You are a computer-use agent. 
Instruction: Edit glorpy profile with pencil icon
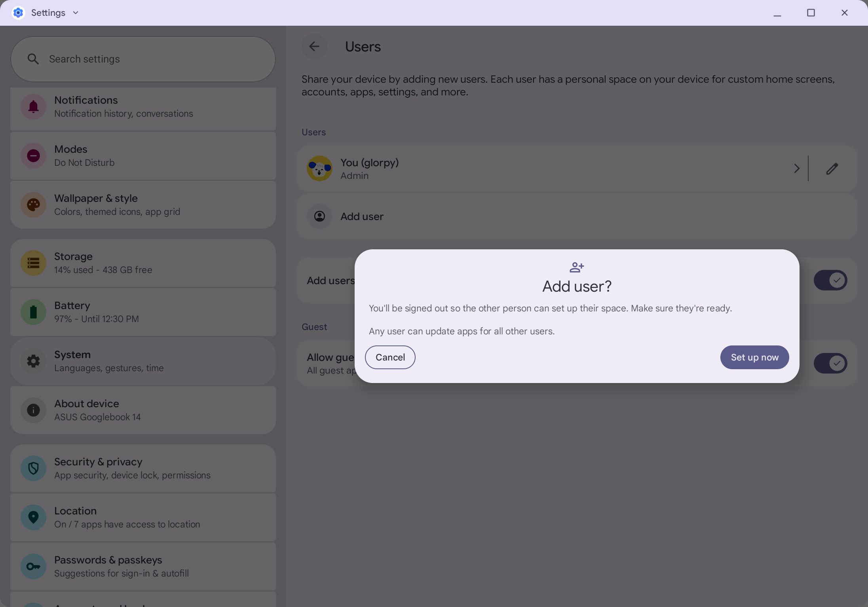pos(832,169)
